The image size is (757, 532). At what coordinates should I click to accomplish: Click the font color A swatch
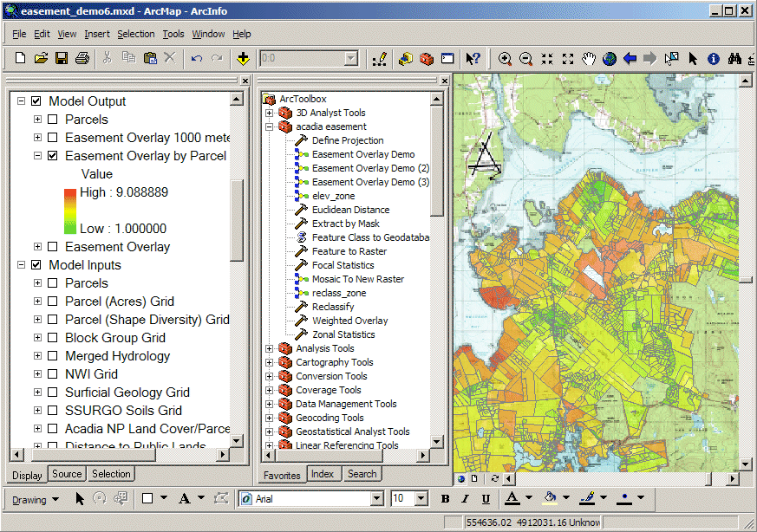coord(512,498)
